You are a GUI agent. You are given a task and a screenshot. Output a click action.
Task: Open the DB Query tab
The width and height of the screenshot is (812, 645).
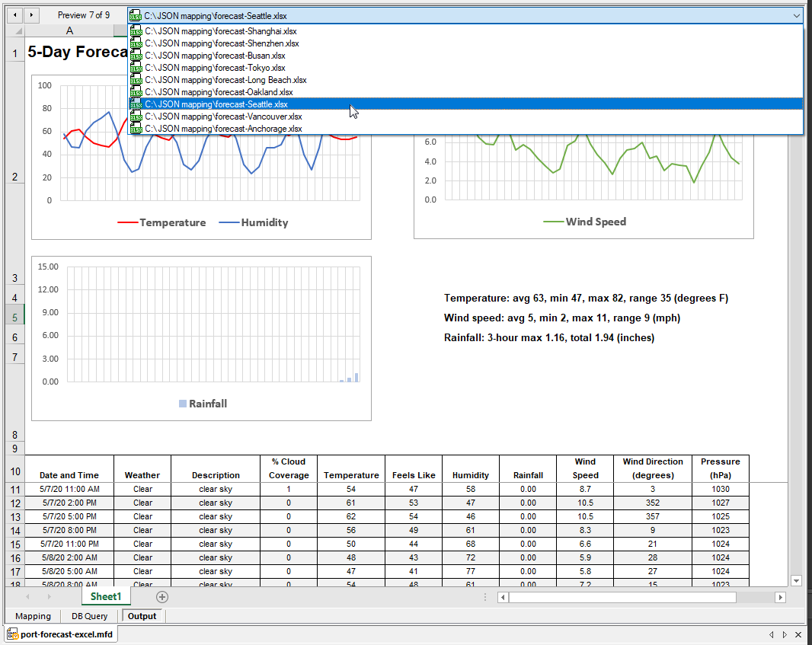click(89, 616)
